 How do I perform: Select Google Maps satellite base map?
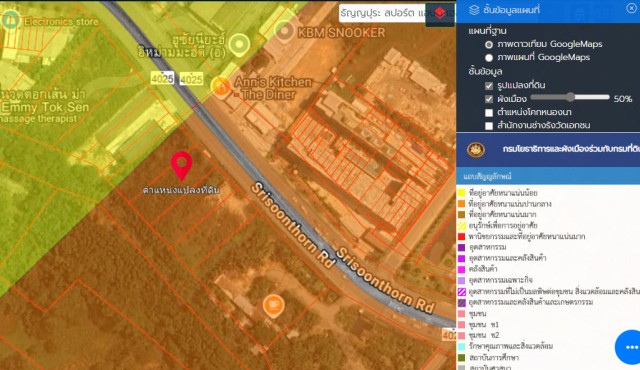(x=489, y=44)
